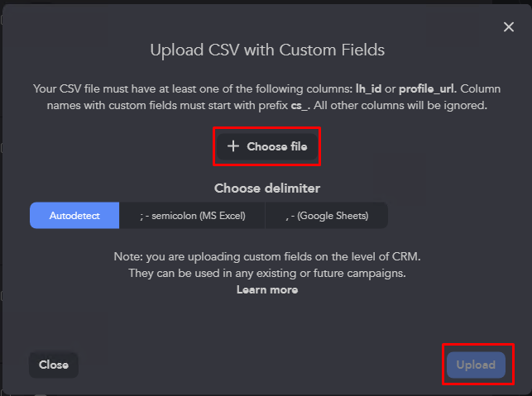Screen dimensions: 532x396
Task: Open the Choose file picker
Action: (267, 147)
